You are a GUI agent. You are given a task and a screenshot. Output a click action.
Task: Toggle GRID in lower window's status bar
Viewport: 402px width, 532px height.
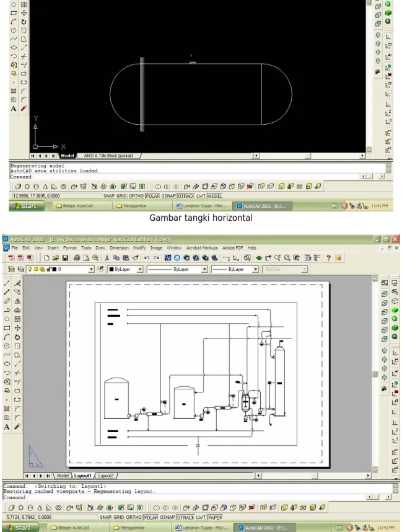(118, 517)
